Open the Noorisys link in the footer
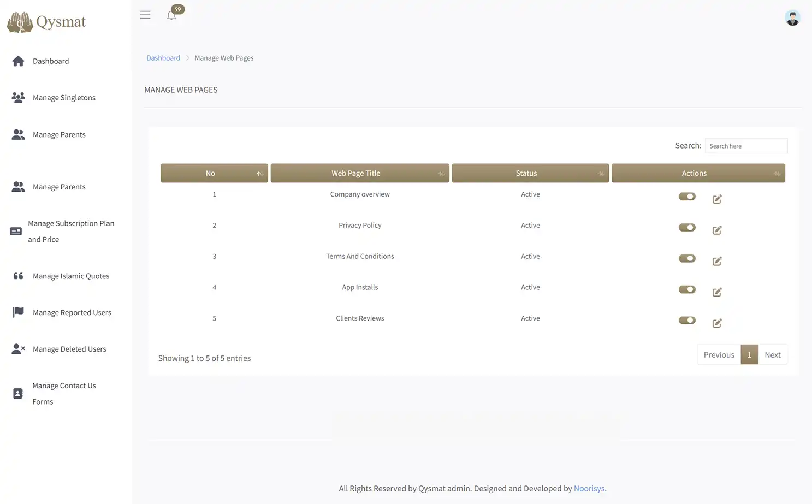 pos(589,488)
